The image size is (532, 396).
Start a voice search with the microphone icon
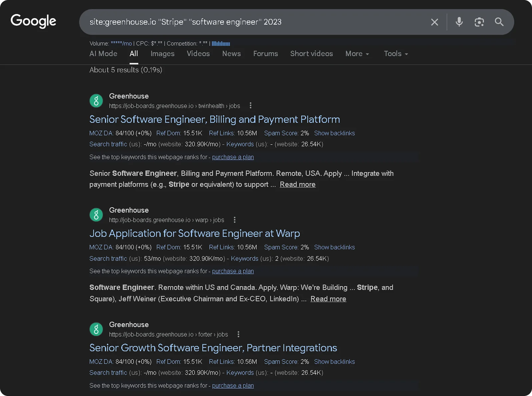[459, 22]
